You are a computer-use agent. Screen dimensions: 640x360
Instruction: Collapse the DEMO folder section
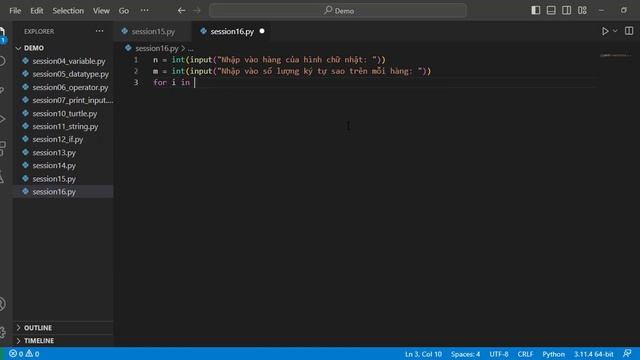[x=64, y=48]
